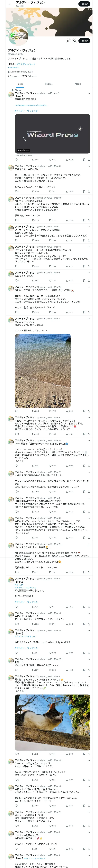Share the pinned post with 127K views
The width and height of the screenshot is (98, 868).
[x=89, y=160]
